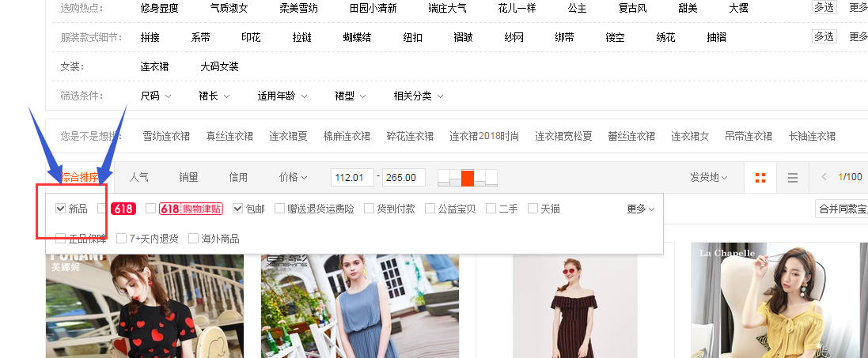Expand the 尺码 filter dropdown
Viewport: 868px width, 358px height.
[x=156, y=96]
